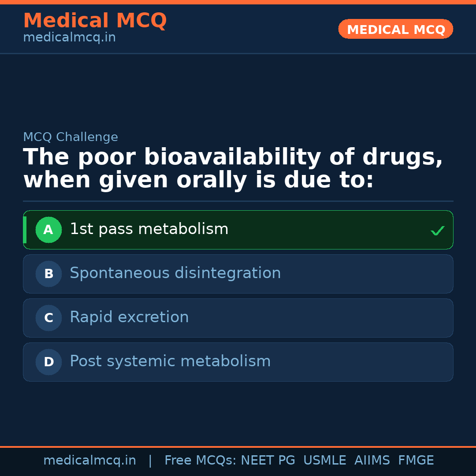The image size is (476, 476).
Task: Choose the C option letter circle
Action: tap(48, 318)
